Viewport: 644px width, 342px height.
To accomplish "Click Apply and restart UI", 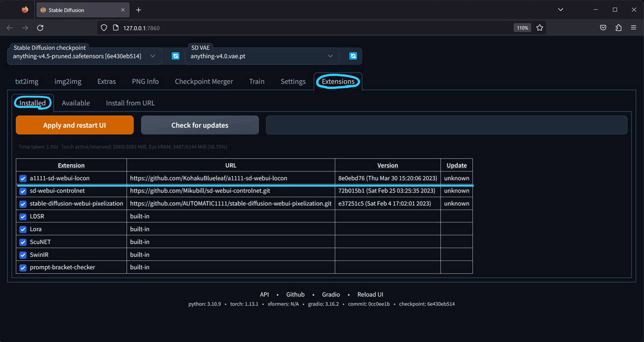I will coord(75,124).
